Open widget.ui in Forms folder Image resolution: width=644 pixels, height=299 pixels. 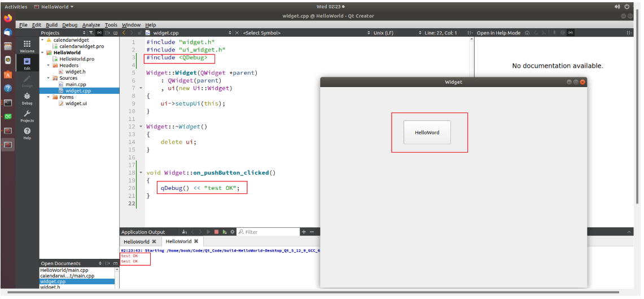coord(76,103)
